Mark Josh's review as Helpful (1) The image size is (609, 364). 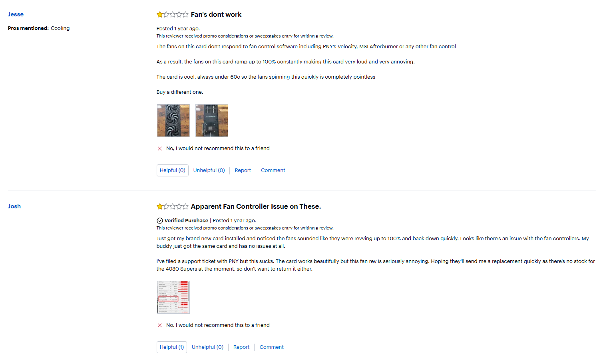(x=172, y=347)
